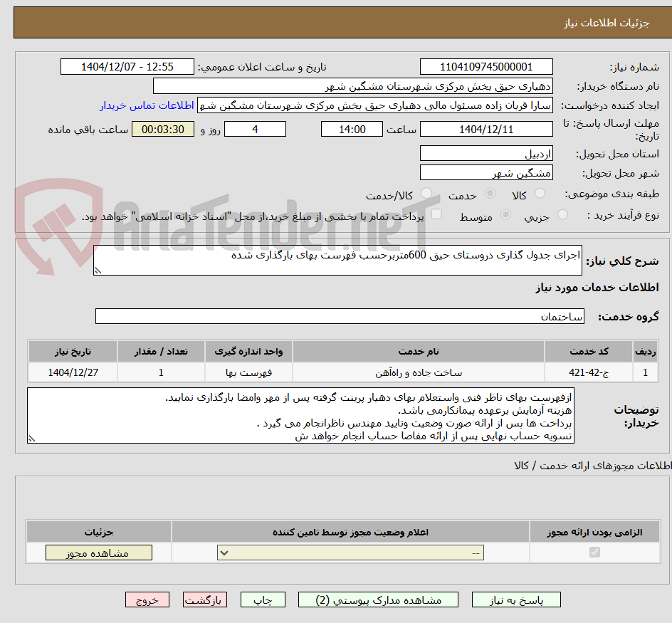This screenshot has height=623, width=672.
Task: Click the deadline date field 1404/12/11
Action: 486,129
